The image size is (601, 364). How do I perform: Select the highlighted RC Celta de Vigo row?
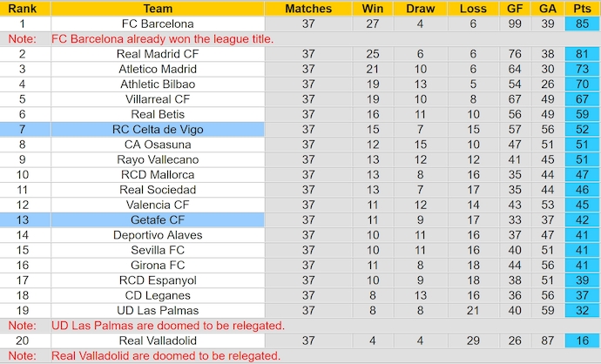click(x=158, y=129)
